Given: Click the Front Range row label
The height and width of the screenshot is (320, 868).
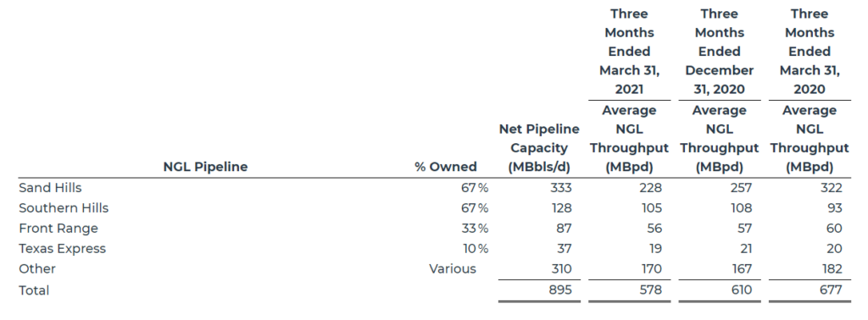Looking at the screenshot, I should tap(58, 229).
